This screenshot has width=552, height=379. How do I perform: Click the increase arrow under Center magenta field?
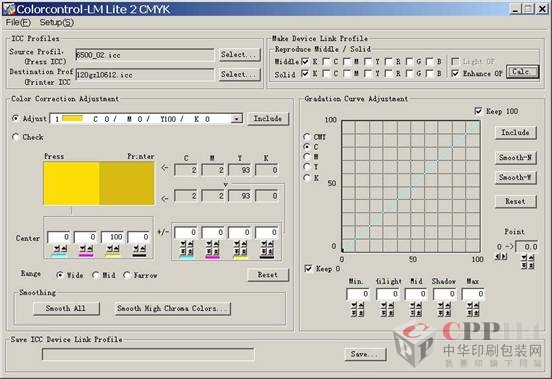pos(90,249)
